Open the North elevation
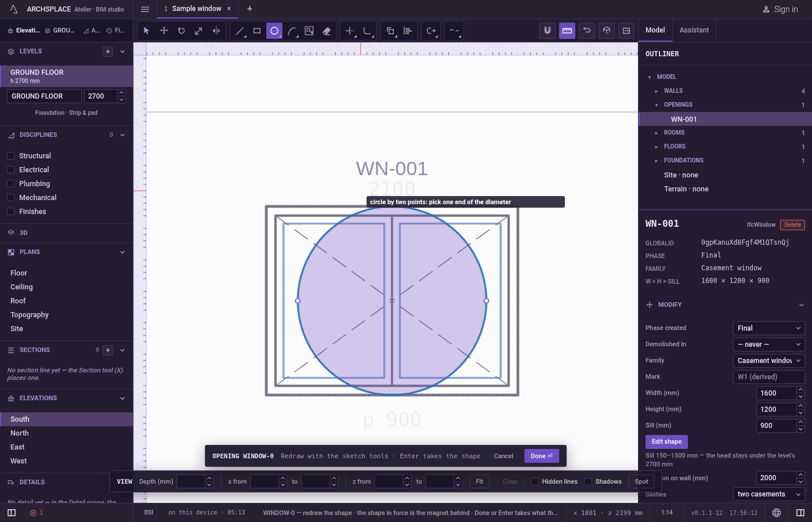 point(66,433)
